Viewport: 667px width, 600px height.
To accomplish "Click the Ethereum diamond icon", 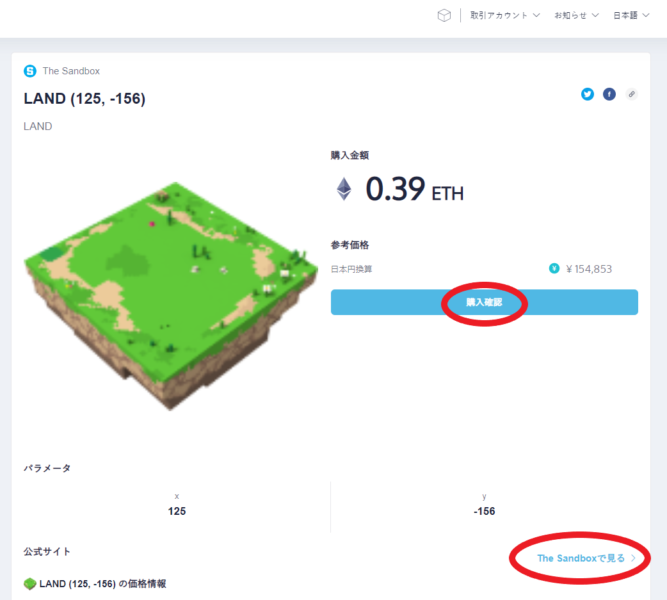I will pyautogui.click(x=344, y=189).
